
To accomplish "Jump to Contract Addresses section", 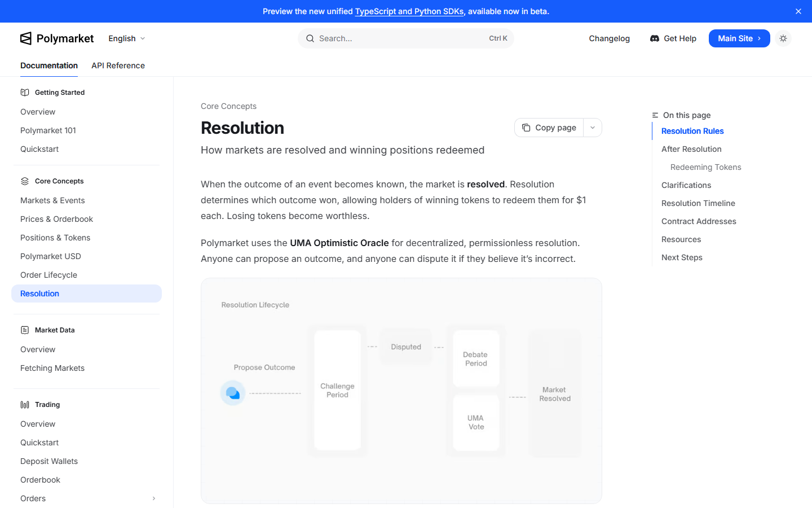I will click(x=699, y=221).
